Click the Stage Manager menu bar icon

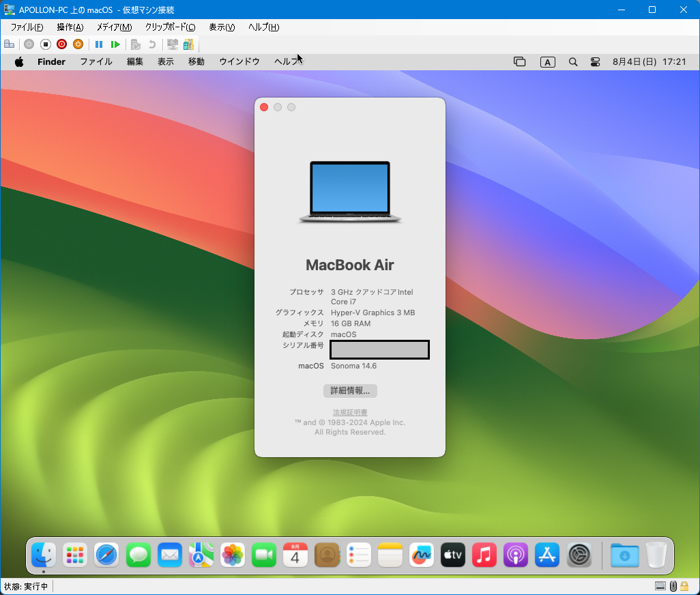[x=519, y=61]
